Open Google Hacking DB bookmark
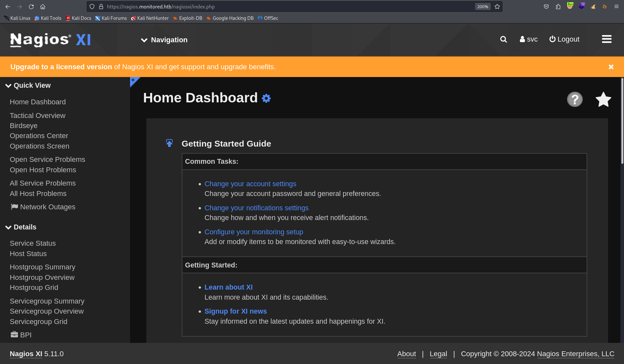Viewport: 624px width, 364px height. (230, 18)
